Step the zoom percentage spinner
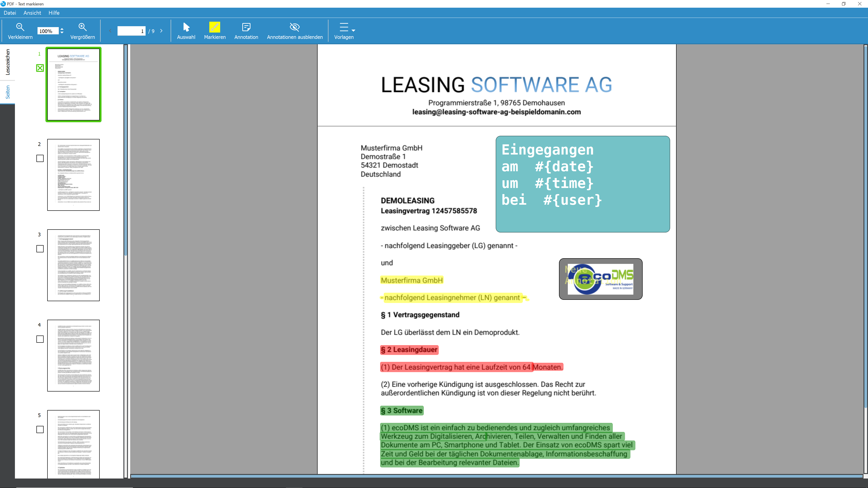The image size is (868, 488). 62,31
